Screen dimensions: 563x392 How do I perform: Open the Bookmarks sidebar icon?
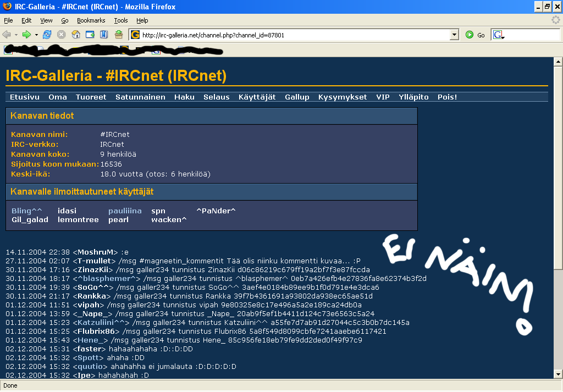(x=104, y=34)
